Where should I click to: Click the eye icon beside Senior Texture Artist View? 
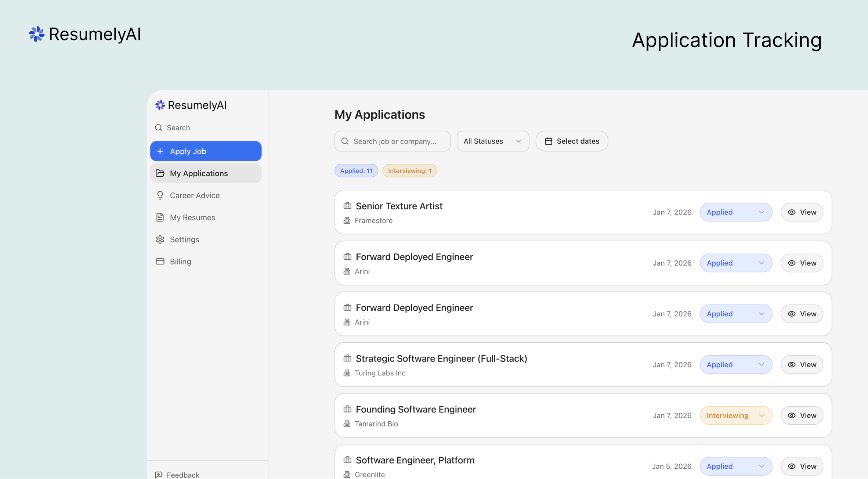pyautogui.click(x=792, y=212)
